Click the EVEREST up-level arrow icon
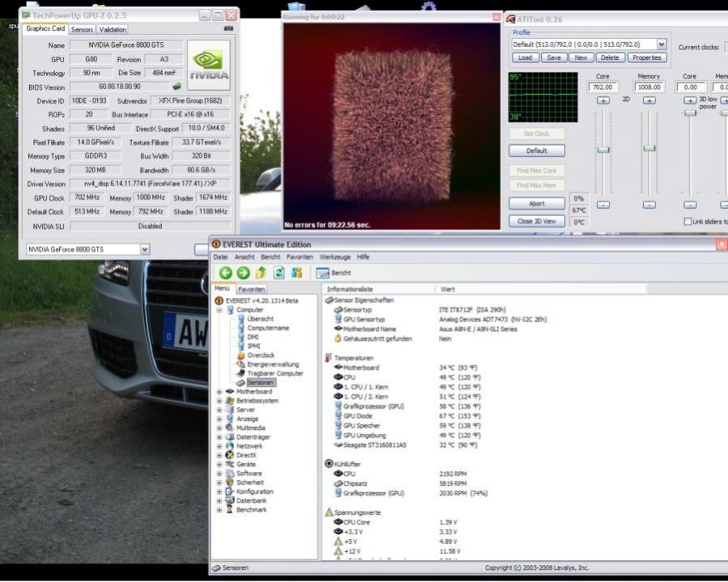This screenshot has height=582, width=728. click(x=261, y=273)
